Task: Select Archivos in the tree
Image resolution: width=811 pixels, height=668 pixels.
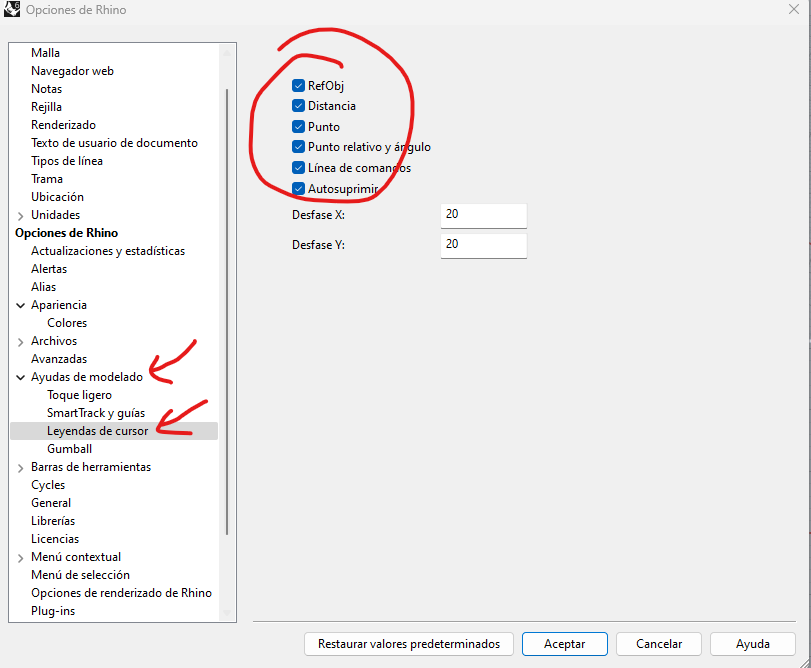Action: point(54,341)
